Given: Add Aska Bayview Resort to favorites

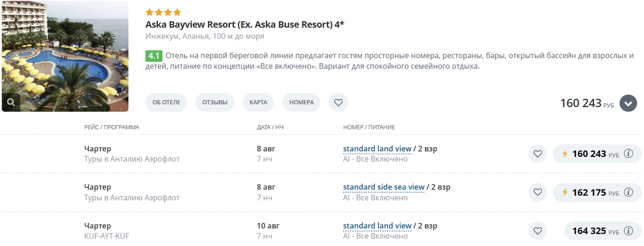Looking at the screenshot, I should click(x=338, y=102).
